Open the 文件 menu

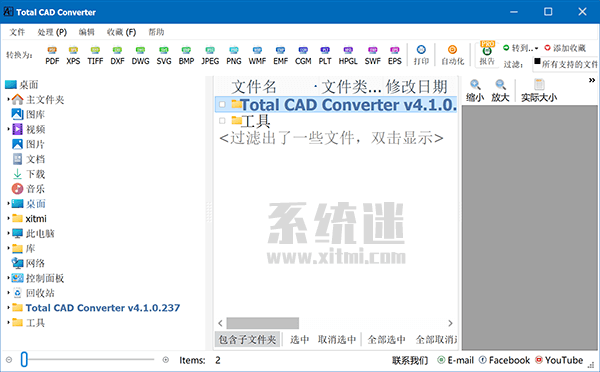[17, 32]
